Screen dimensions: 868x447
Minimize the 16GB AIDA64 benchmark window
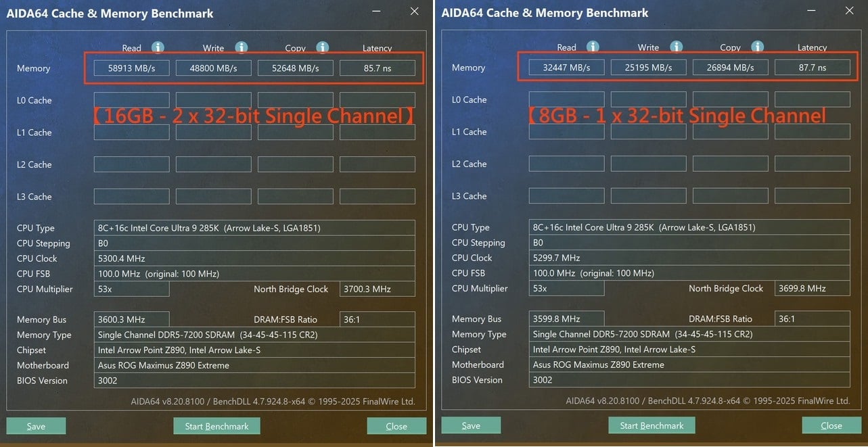[x=376, y=11]
